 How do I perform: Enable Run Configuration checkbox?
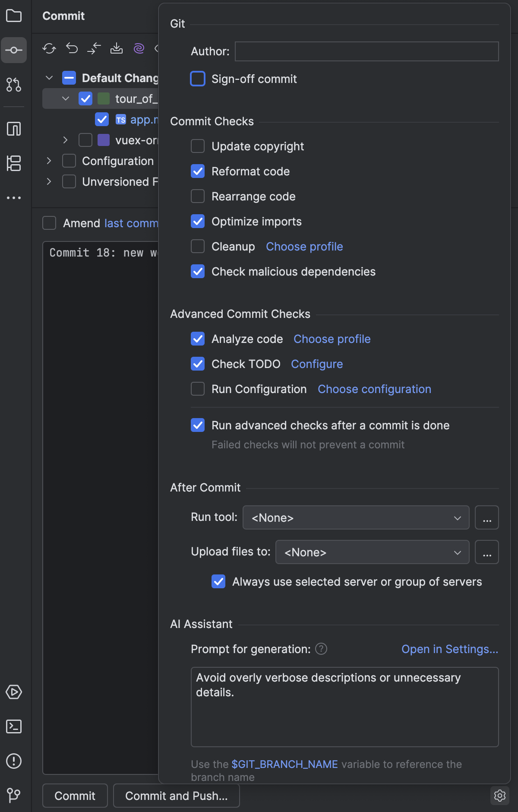point(198,389)
